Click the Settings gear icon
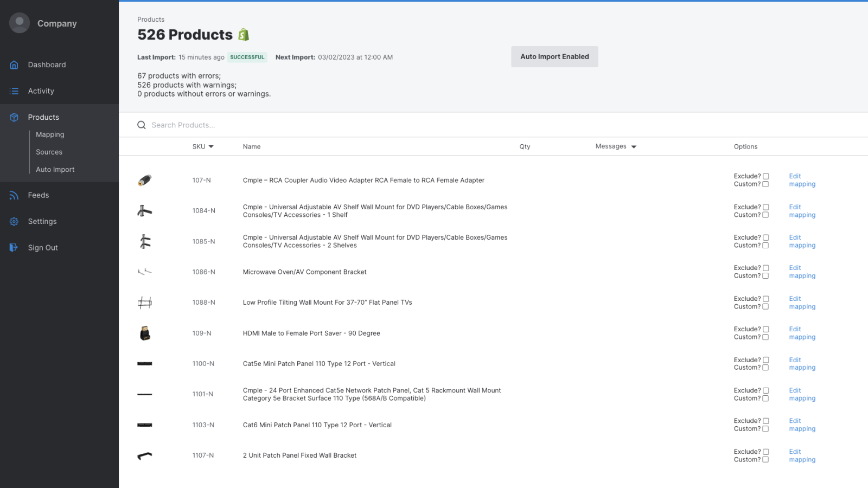This screenshot has width=868, height=488. [14, 221]
